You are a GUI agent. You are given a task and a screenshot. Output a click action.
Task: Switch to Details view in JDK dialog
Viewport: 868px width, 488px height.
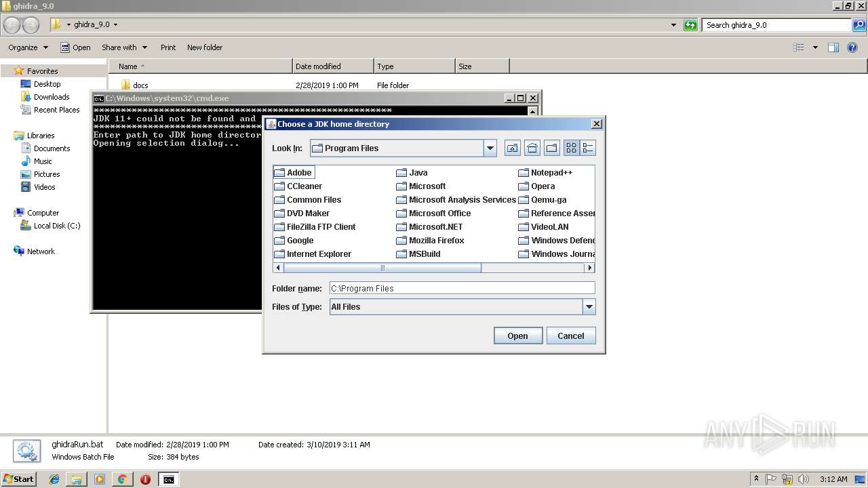[x=588, y=148]
